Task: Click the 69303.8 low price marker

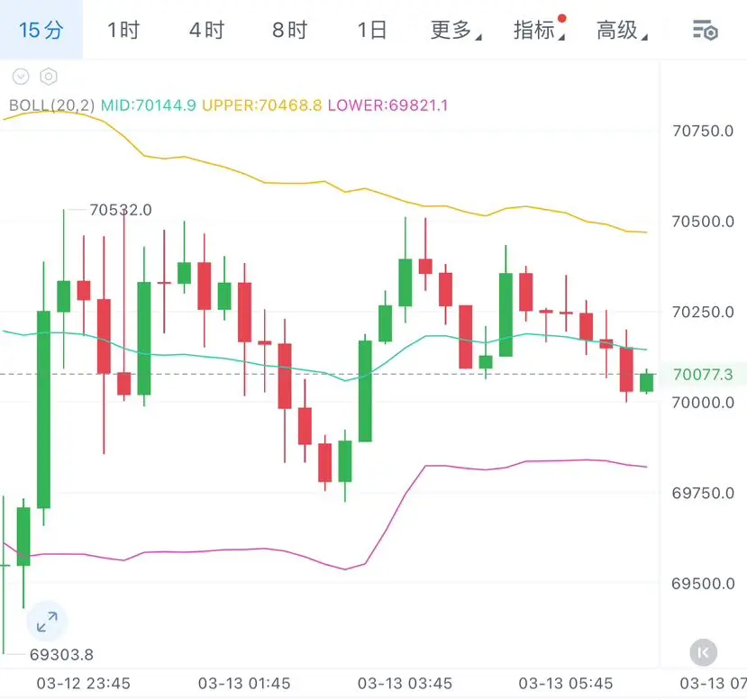Action: (61, 655)
